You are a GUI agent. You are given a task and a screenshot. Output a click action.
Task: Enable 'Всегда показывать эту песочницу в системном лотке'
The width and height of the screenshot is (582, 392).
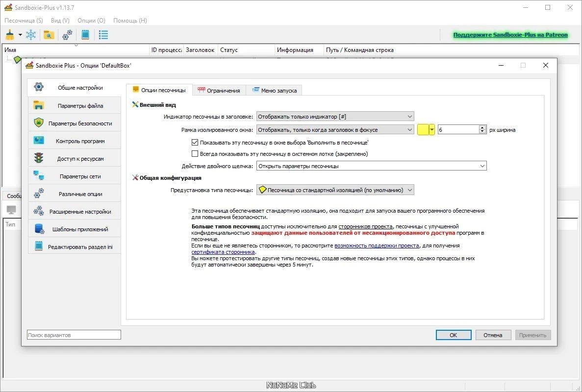coord(195,153)
